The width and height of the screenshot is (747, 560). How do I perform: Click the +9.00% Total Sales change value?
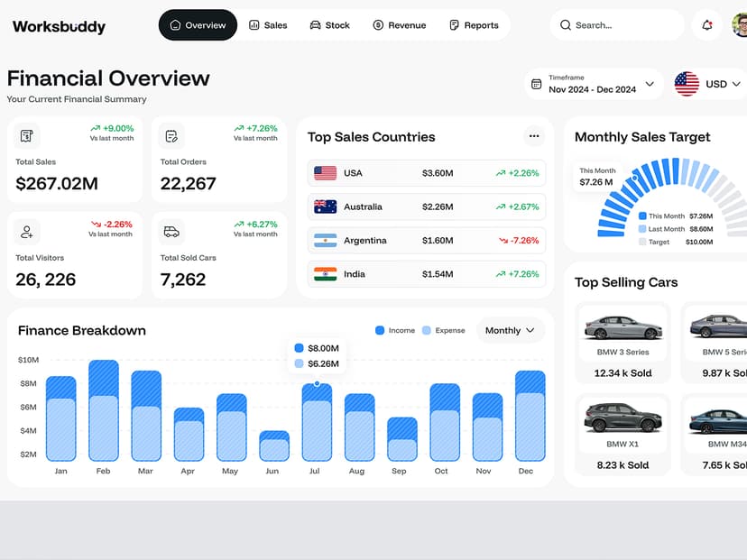point(118,129)
